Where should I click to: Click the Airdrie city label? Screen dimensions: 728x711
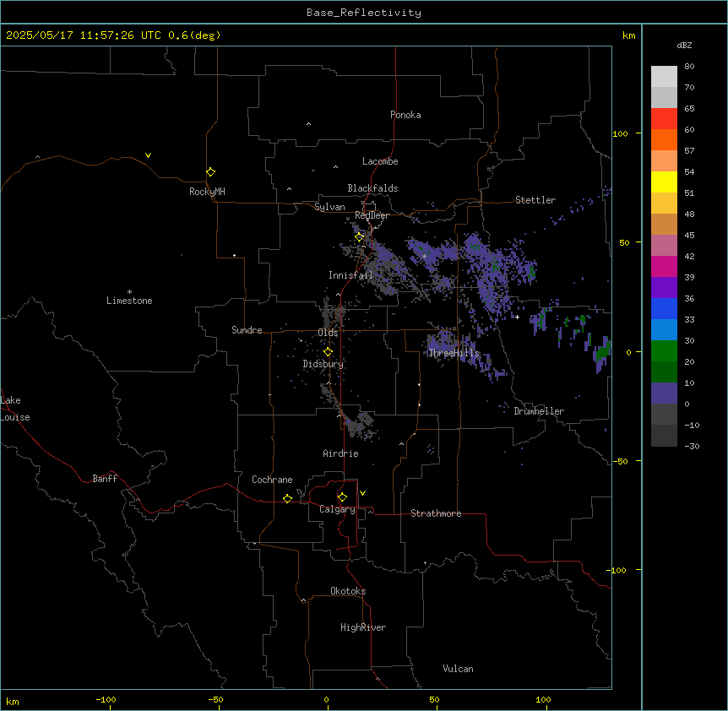(x=341, y=453)
